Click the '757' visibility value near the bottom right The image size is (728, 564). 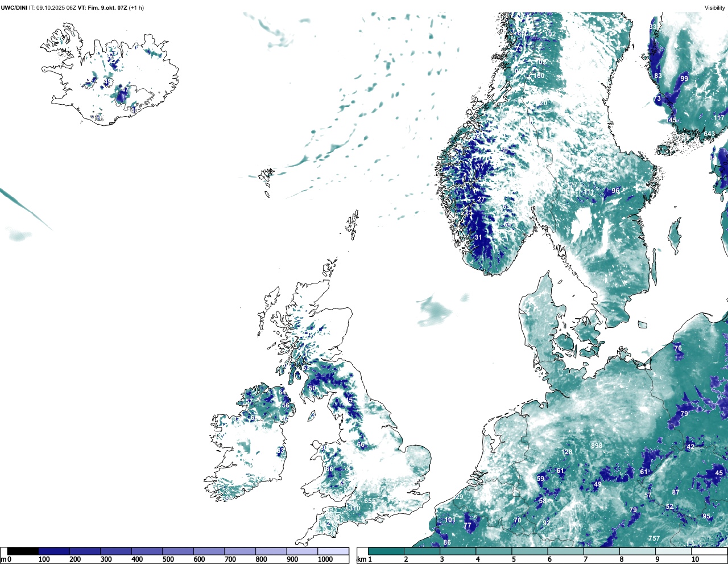coord(654,538)
